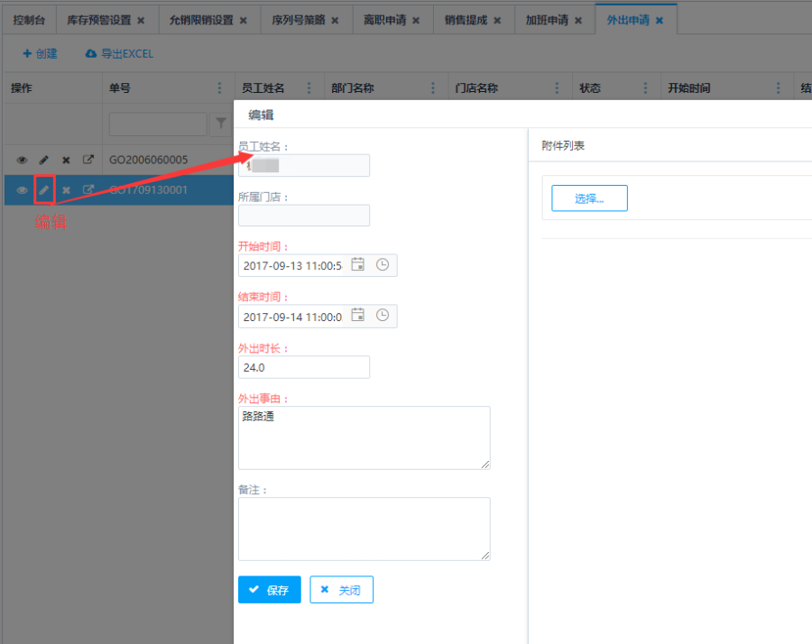Image resolution: width=812 pixels, height=644 pixels.
Task: Click the 选择... attachment button
Action: pos(589,198)
